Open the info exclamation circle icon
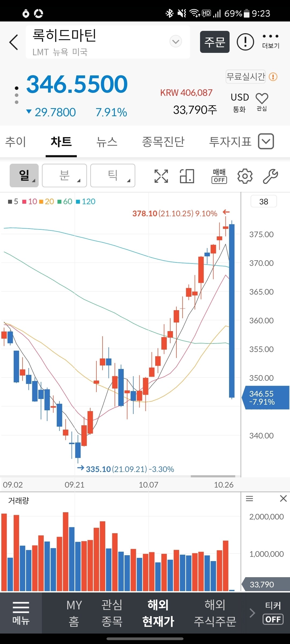This screenshot has width=290, height=644. click(245, 42)
